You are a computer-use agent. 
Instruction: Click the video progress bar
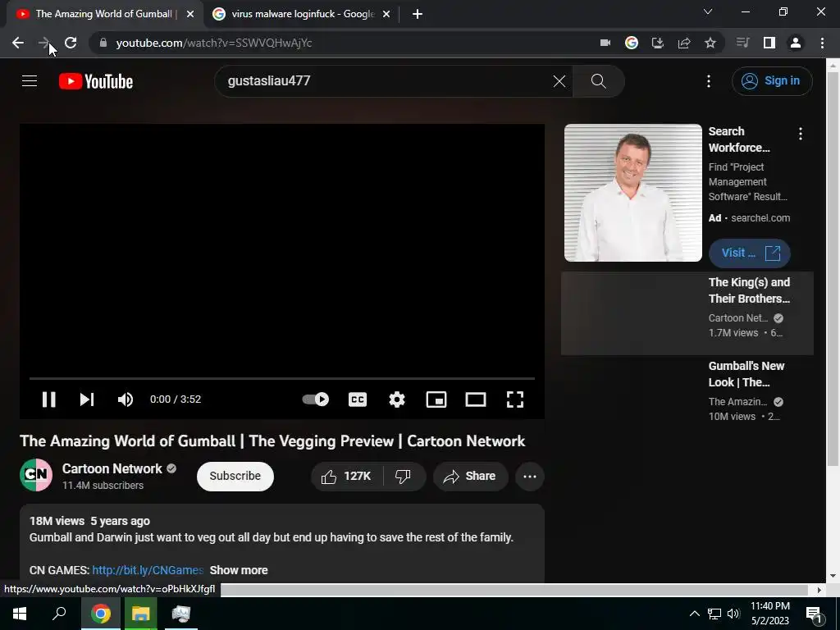[282, 378]
